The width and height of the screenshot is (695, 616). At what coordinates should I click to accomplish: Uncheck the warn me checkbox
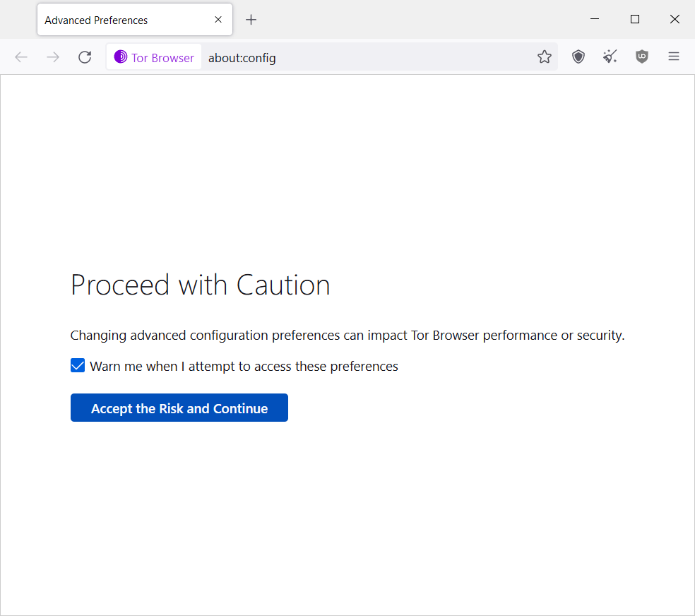(x=78, y=366)
